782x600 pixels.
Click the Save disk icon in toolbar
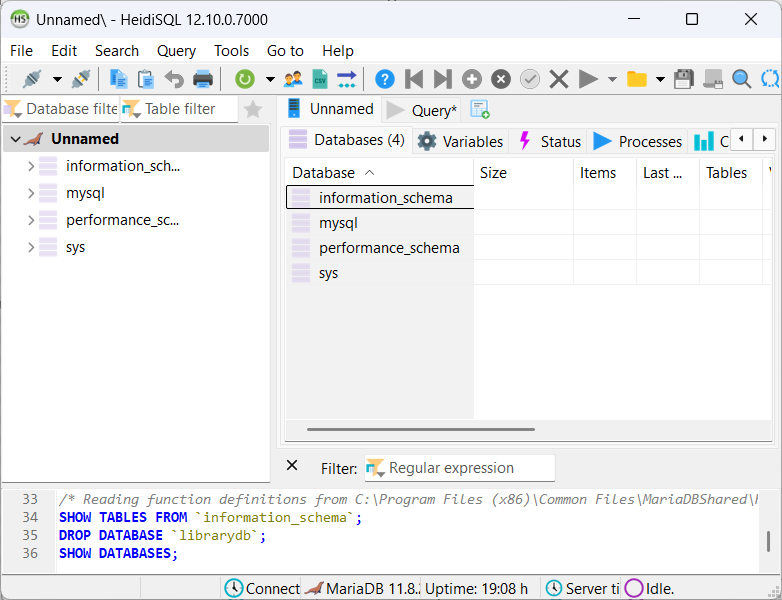pos(684,79)
